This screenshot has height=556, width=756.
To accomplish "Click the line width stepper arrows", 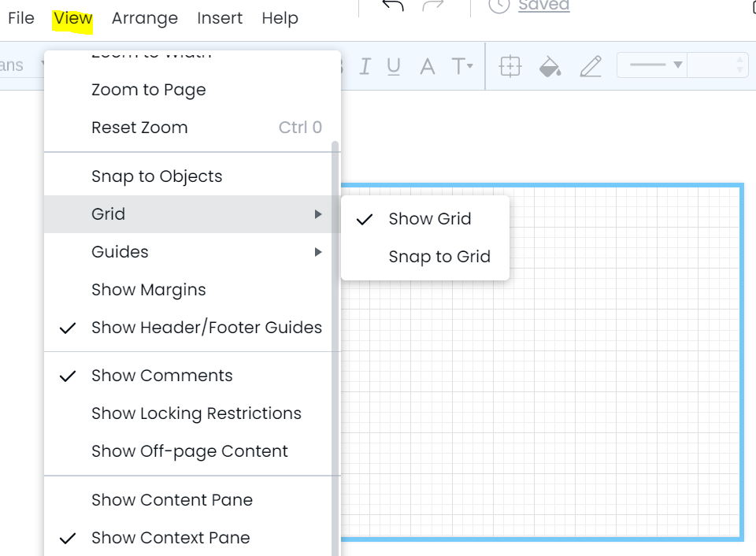I will pyautogui.click(x=740, y=65).
